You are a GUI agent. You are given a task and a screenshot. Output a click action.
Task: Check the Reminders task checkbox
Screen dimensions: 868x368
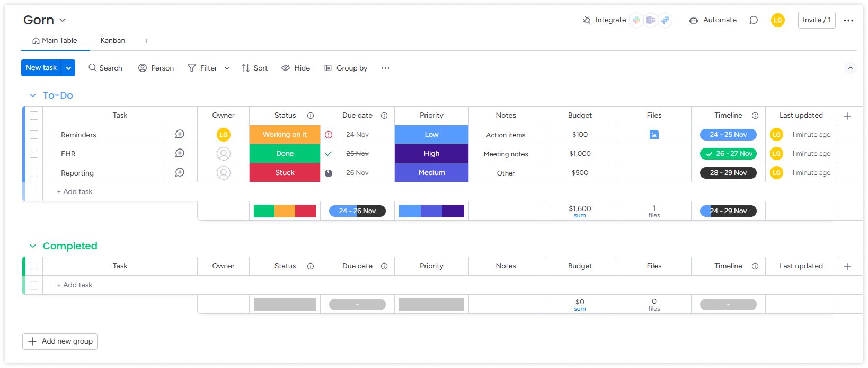34,135
